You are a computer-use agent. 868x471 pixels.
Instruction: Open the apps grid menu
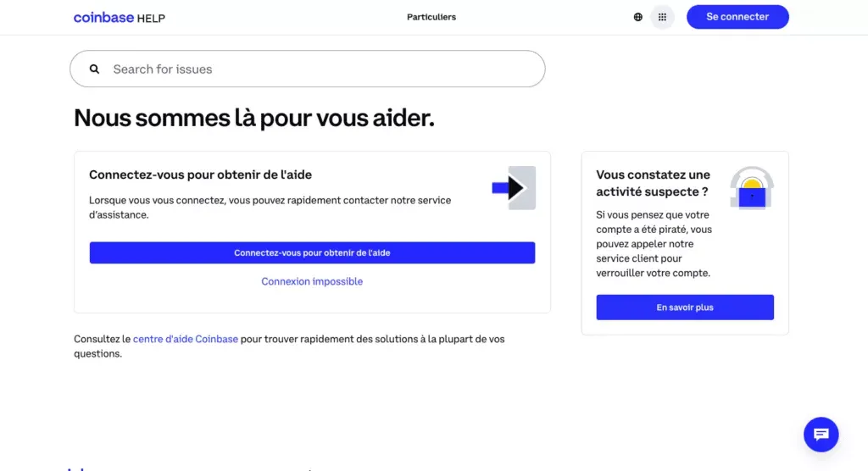[662, 17]
